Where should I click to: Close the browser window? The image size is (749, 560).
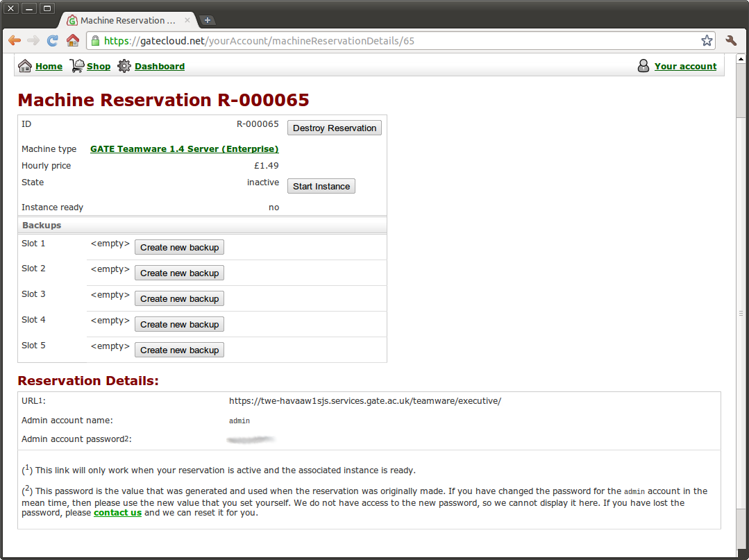(10, 8)
